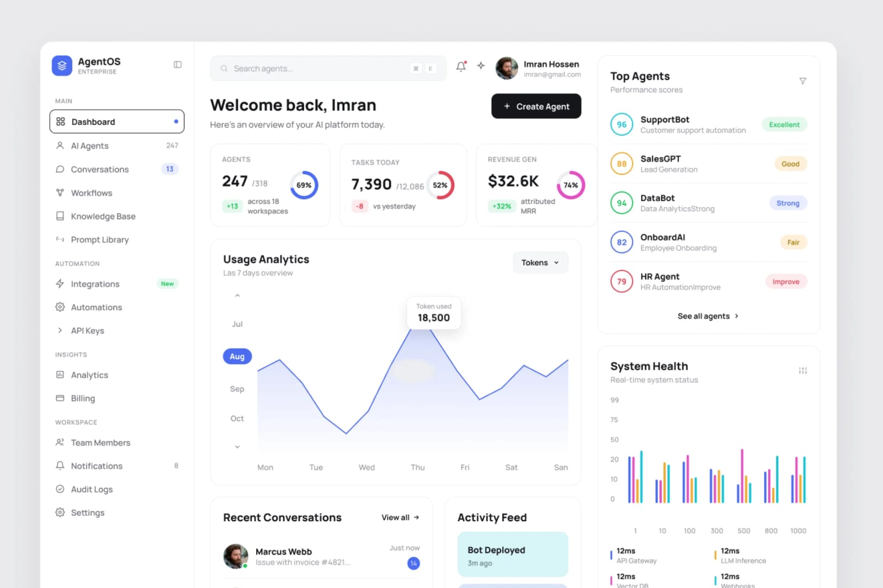Select DataBot agent row
Viewport: 883px width, 588px height.
(x=709, y=203)
